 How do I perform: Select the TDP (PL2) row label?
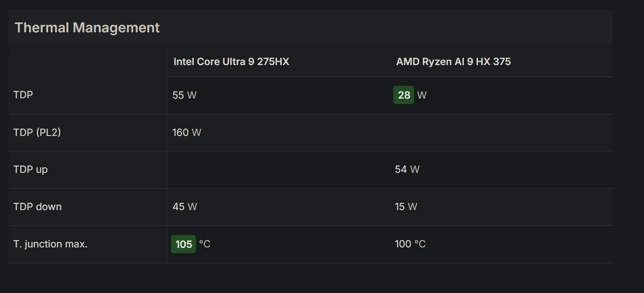tap(37, 132)
